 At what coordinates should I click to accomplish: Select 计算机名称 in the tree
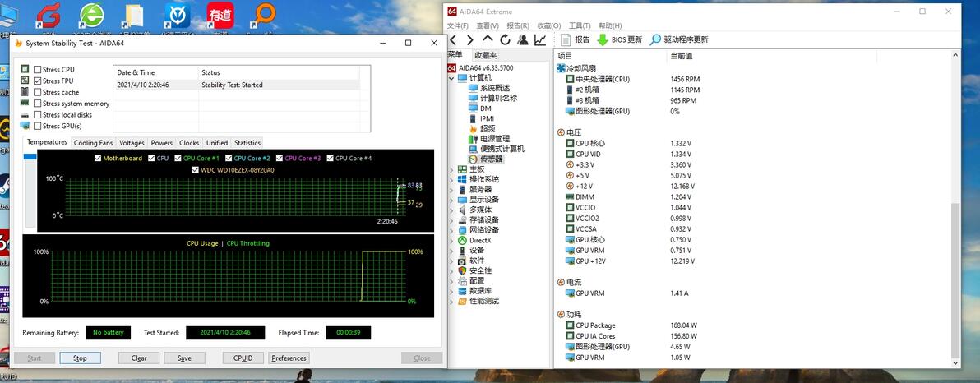pos(498,98)
